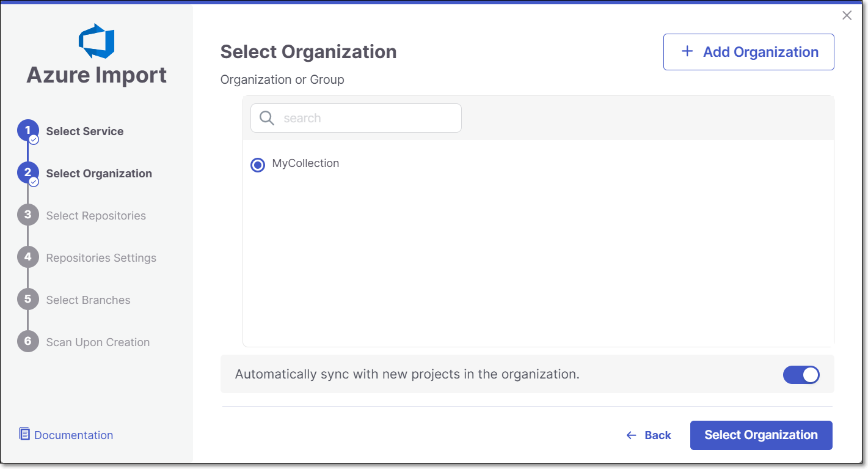Screen dimensions: 868x469
Task: Click the step 1 circle icon
Action: tap(27, 131)
